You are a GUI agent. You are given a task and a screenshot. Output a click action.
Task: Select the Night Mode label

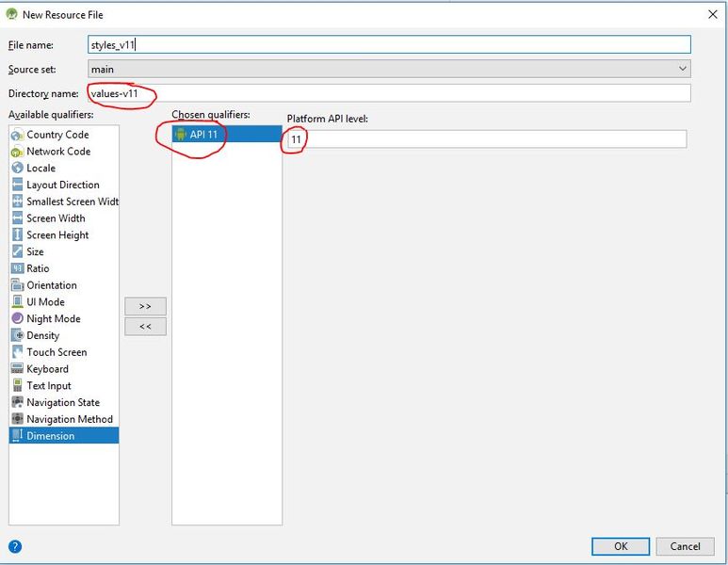[54, 318]
